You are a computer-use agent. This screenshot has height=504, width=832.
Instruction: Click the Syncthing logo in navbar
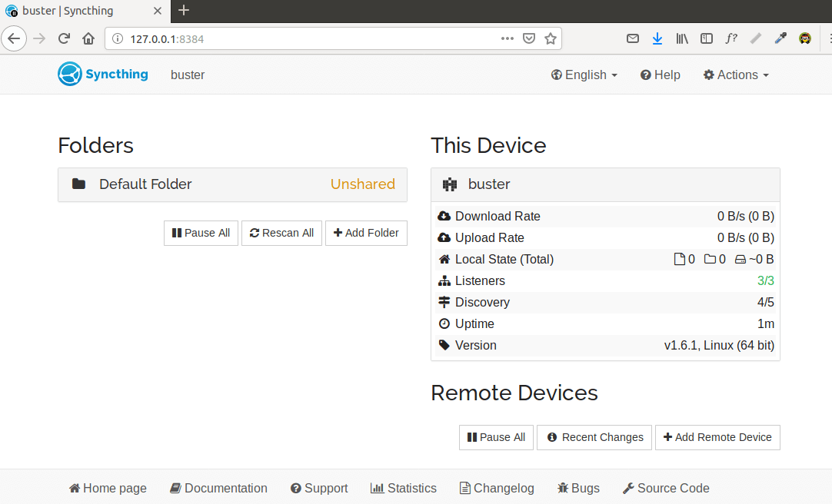coord(103,75)
